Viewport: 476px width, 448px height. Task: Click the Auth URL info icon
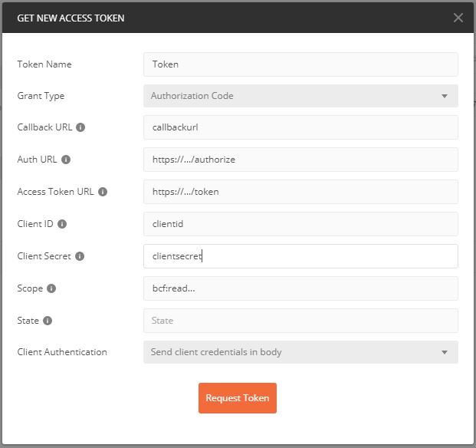tap(66, 160)
